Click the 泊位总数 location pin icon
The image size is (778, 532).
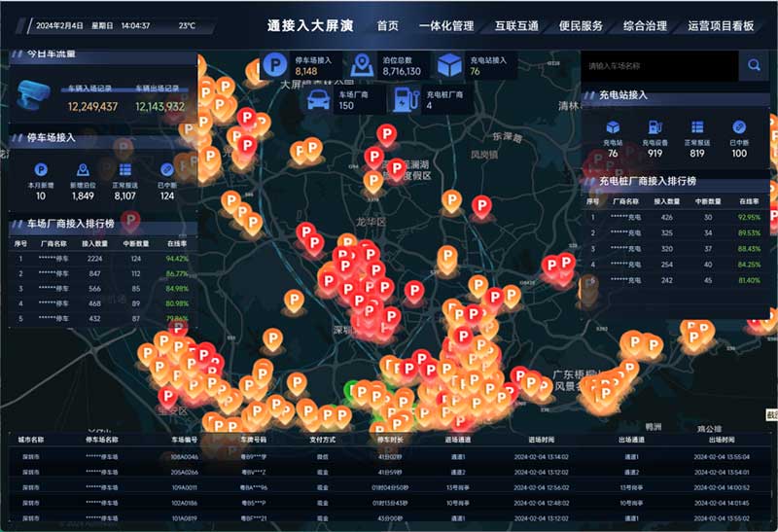(363, 66)
